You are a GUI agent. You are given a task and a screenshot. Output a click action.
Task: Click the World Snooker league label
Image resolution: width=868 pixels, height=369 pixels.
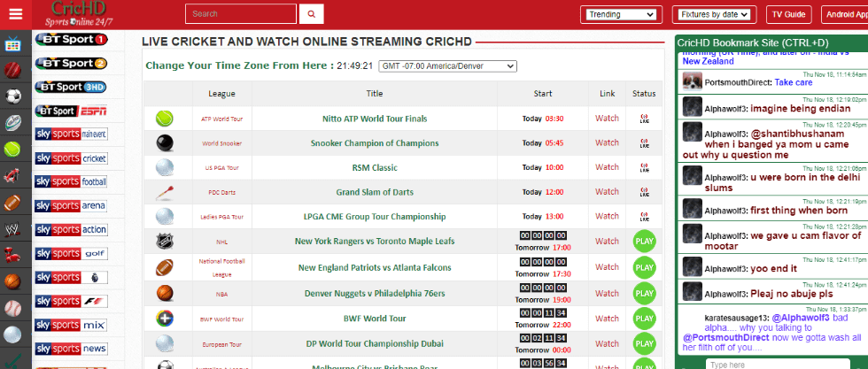221,143
